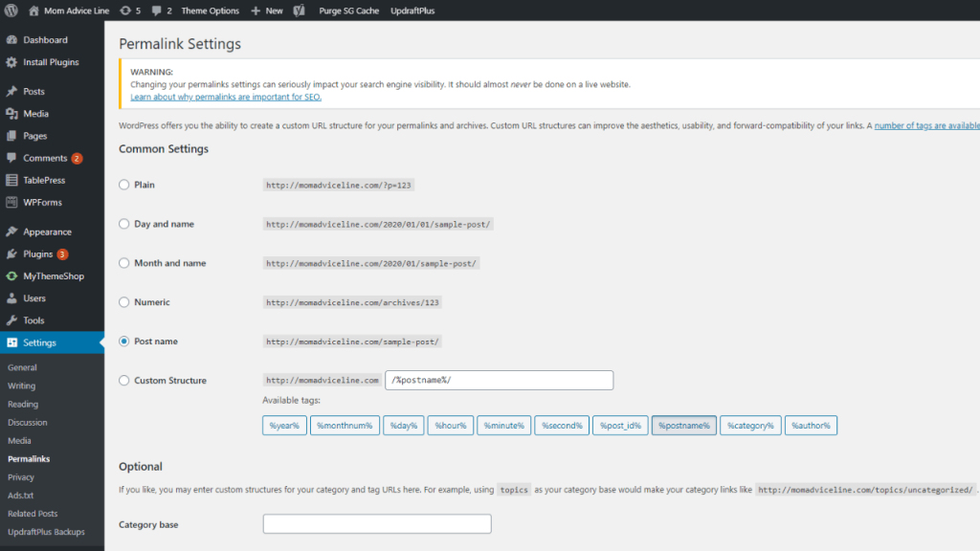Click the Plugins update badge showing 3
The height and width of the screenshot is (551, 980).
click(62, 254)
